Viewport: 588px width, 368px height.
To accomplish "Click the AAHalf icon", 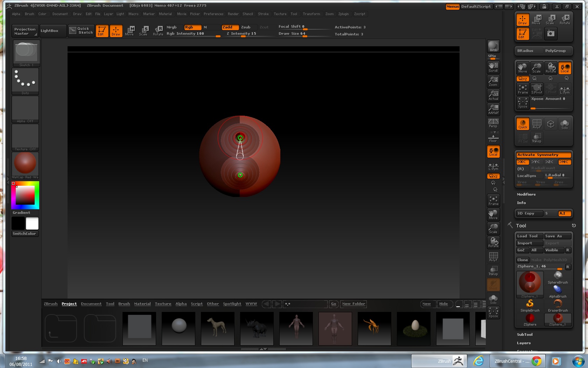I will click(x=493, y=109).
